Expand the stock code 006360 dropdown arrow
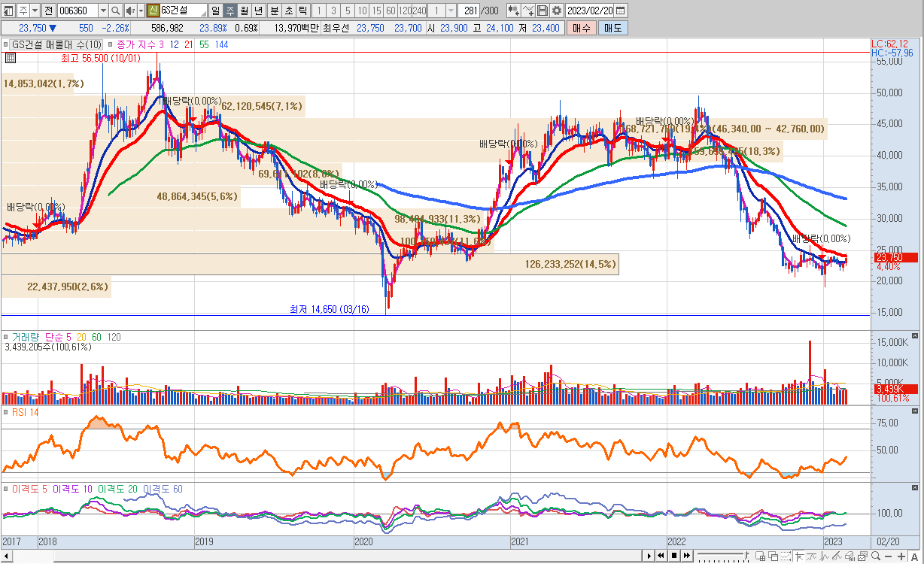This screenshot has height=564, width=924. (x=102, y=11)
